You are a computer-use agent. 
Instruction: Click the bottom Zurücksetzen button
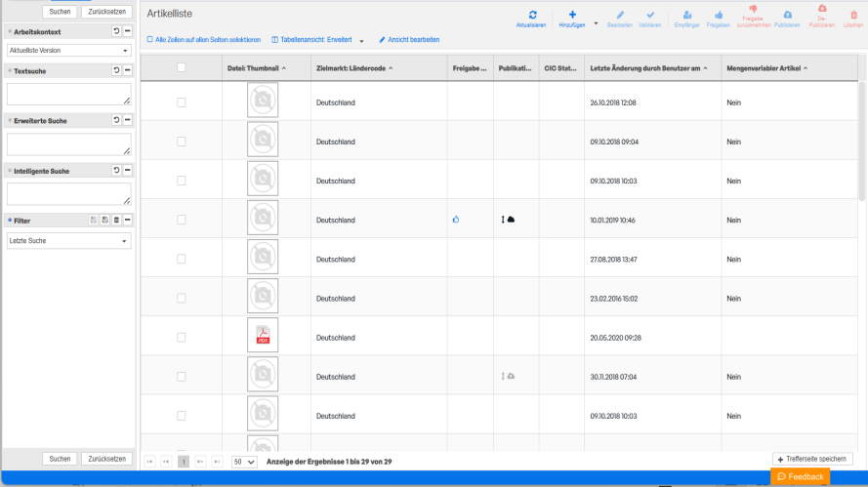tap(106, 459)
